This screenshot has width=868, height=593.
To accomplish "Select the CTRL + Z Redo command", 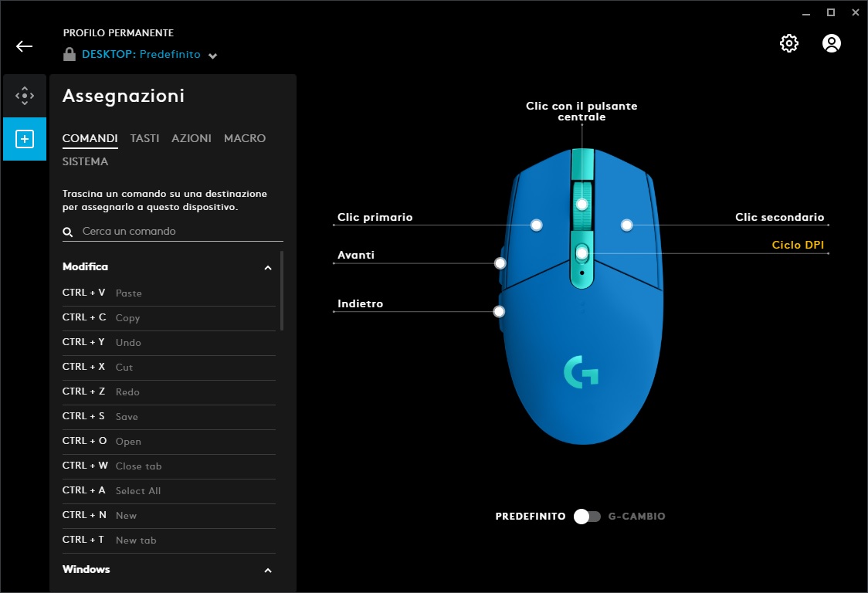I will [169, 392].
